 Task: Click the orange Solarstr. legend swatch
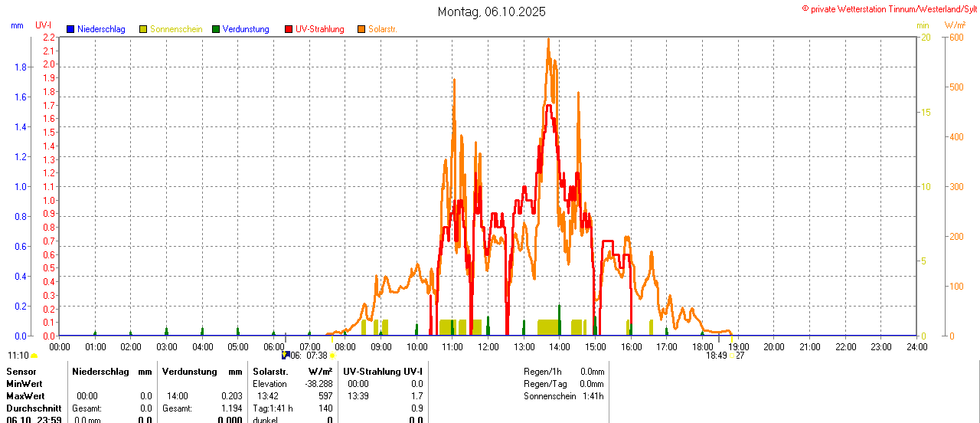(361, 29)
